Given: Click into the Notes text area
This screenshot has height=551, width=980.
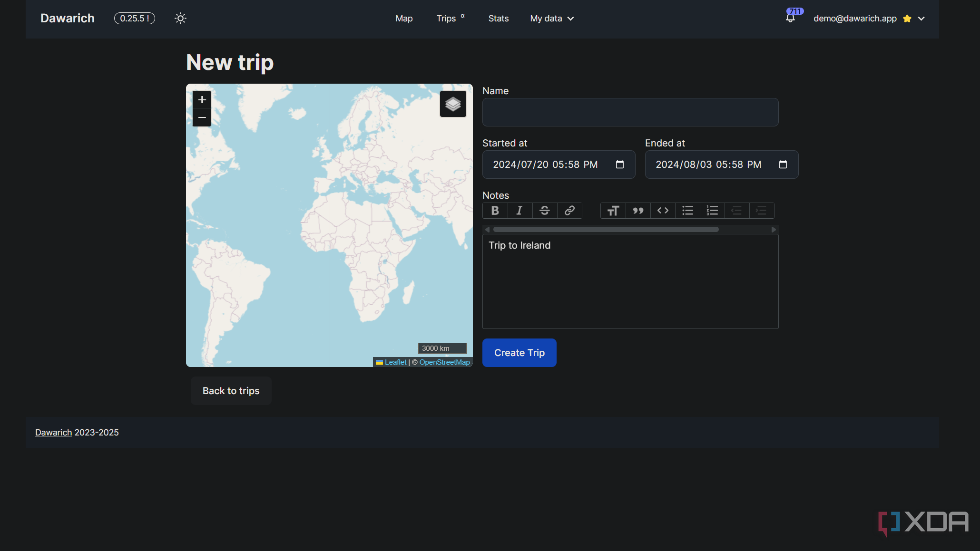Looking at the screenshot, I should [x=630, y=281].
